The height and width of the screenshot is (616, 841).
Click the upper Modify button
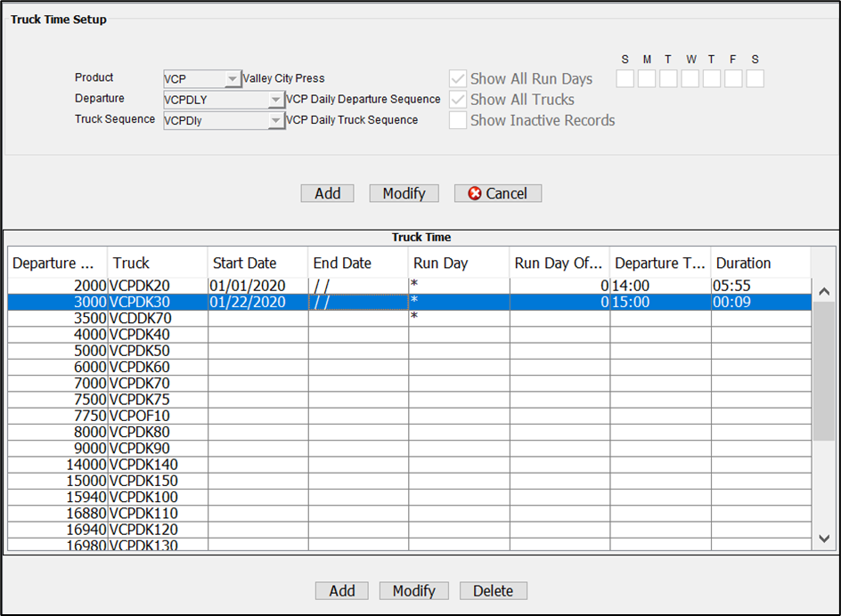point(404,193)
